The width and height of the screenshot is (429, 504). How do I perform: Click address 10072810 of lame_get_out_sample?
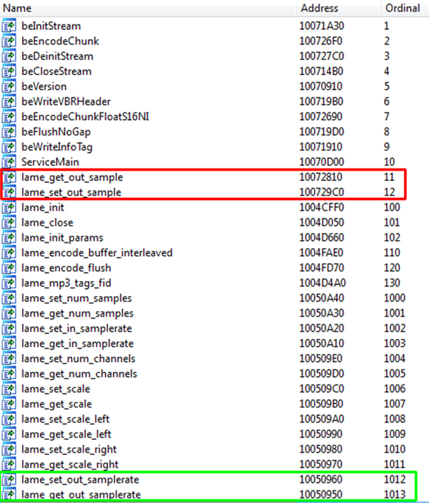tap(321, 177)
